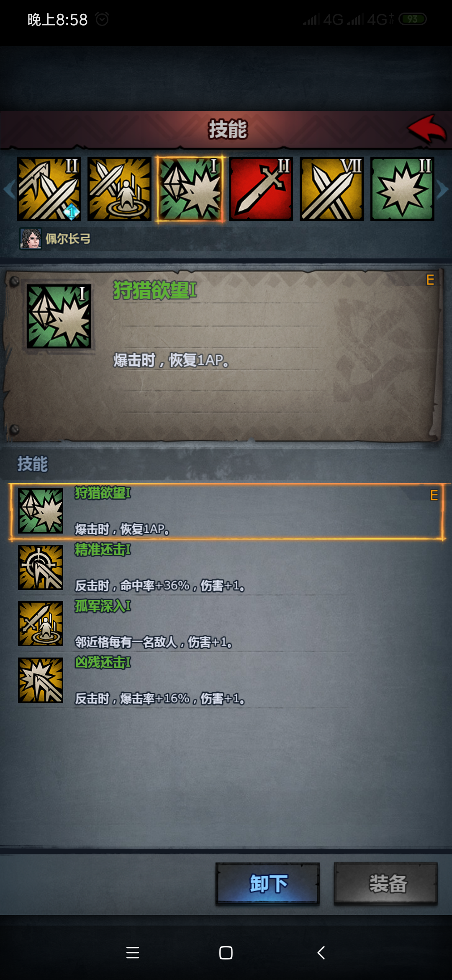
Task: Choose 精准还击I from the skill list
Action: tap(226, 567)
